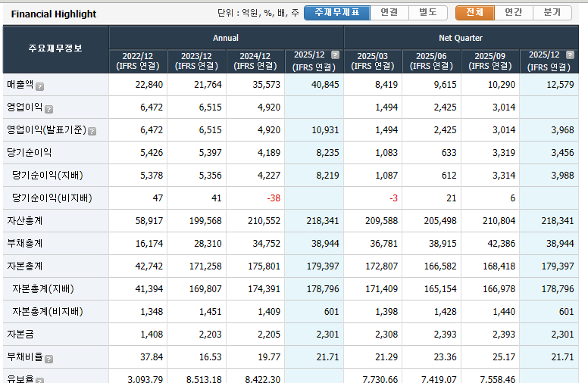The height and width of the screenshot is (383, 588).
Task: Click the Financial Highlight title
Action: (x=54, y=14)
